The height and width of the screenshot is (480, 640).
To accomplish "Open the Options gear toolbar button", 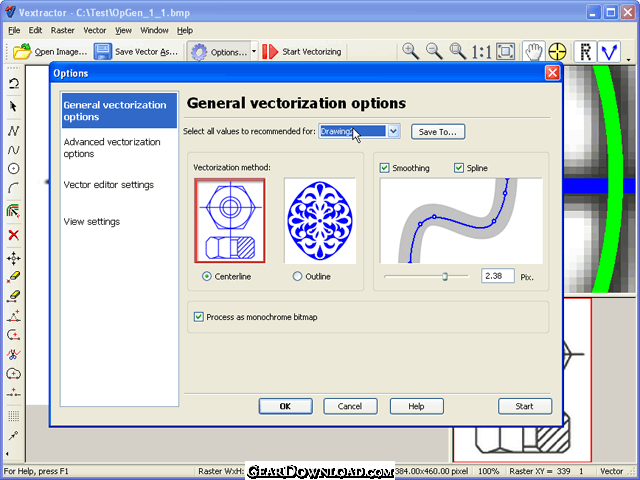I will pyautogui.click(x=219, y=52).
